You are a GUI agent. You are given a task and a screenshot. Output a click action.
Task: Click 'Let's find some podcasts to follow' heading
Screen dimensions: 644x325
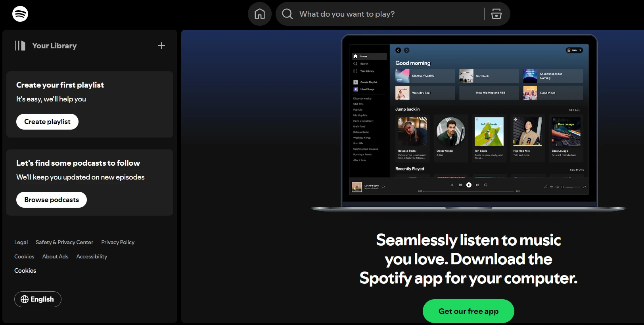click(x=78, y=163)
